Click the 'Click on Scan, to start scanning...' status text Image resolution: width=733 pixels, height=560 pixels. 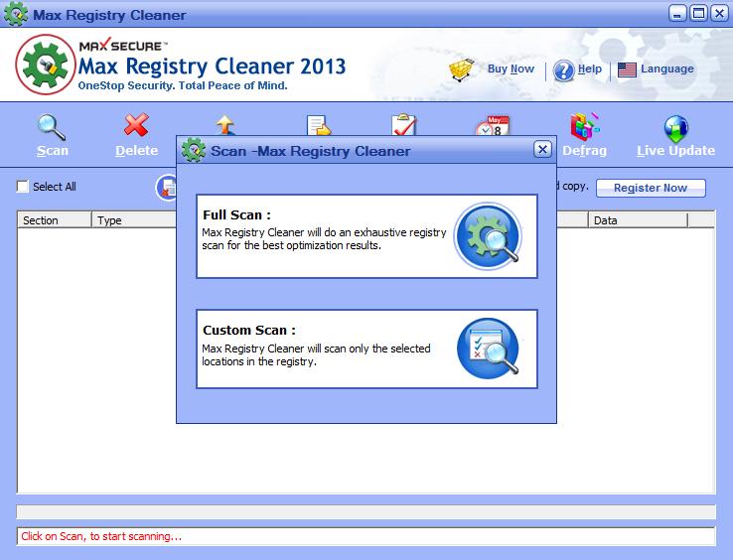pos(101,536)
